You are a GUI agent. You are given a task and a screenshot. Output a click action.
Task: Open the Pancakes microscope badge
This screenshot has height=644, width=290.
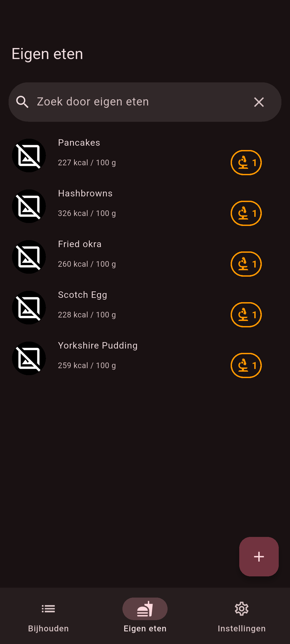246,163
